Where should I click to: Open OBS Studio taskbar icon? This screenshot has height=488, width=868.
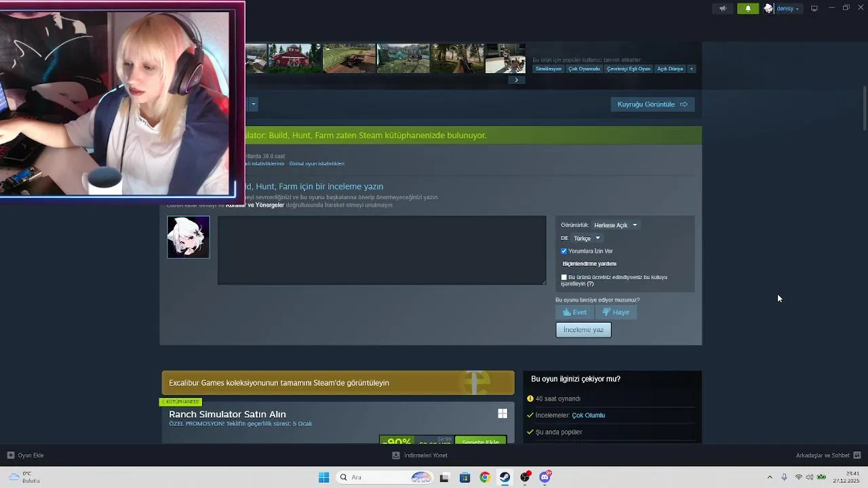526,477
